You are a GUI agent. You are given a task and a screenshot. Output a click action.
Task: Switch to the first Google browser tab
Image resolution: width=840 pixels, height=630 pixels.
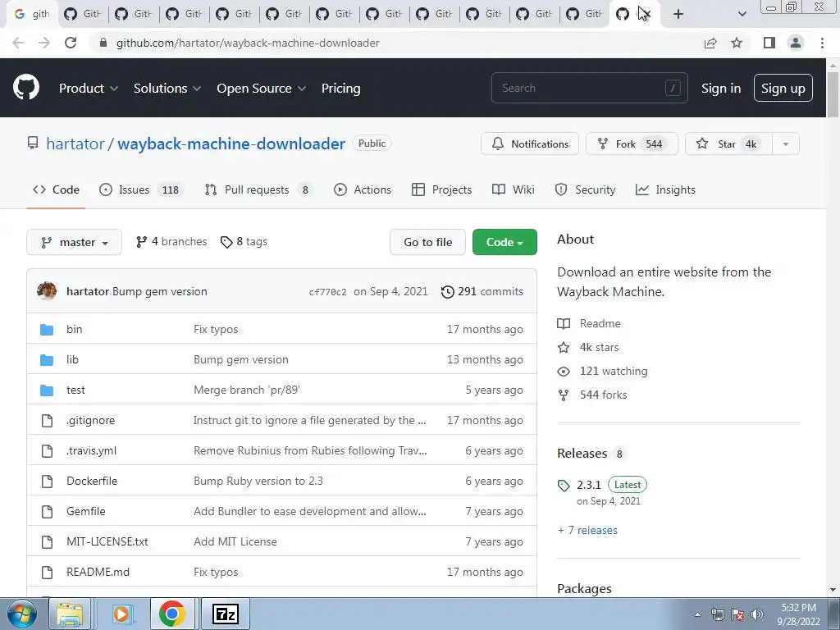pos(31,14)
